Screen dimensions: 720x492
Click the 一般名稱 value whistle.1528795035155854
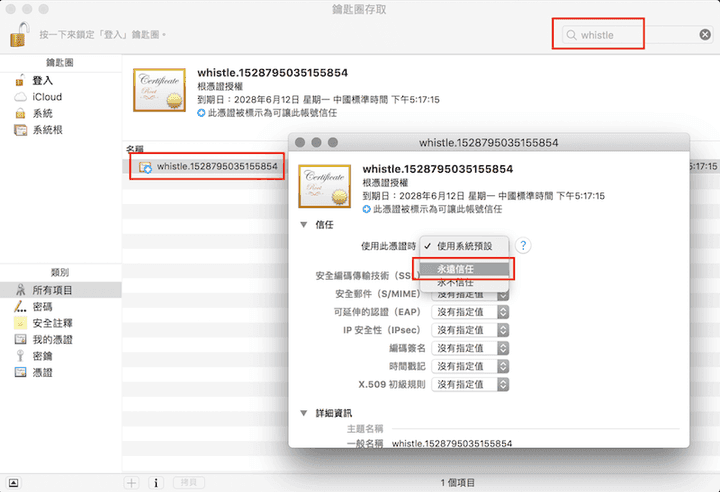452,443
